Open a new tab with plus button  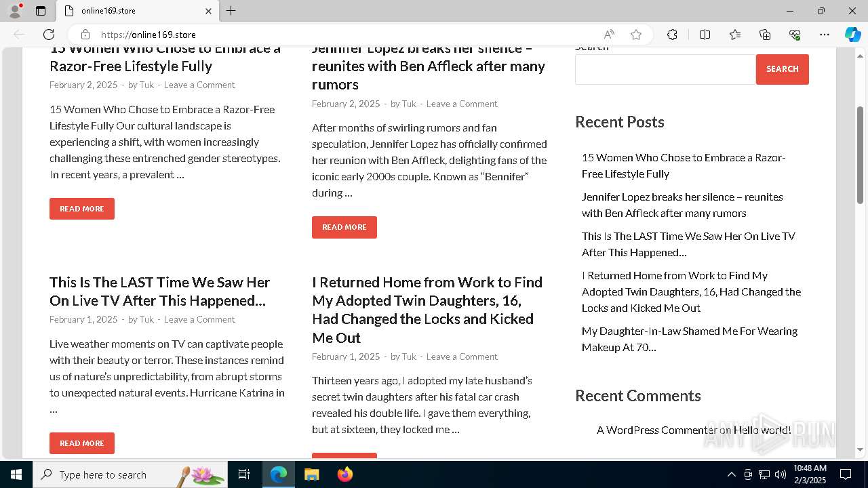coord(231,11)
